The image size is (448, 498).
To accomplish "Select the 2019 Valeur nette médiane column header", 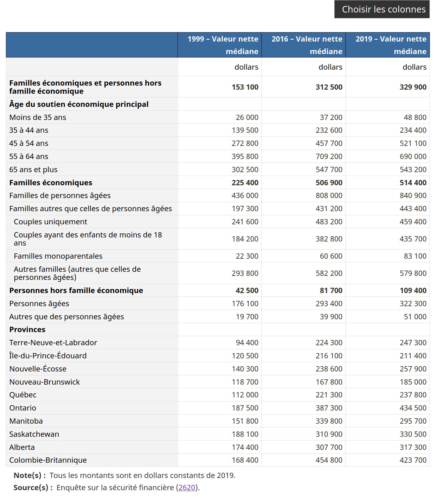I will point(388,45).
